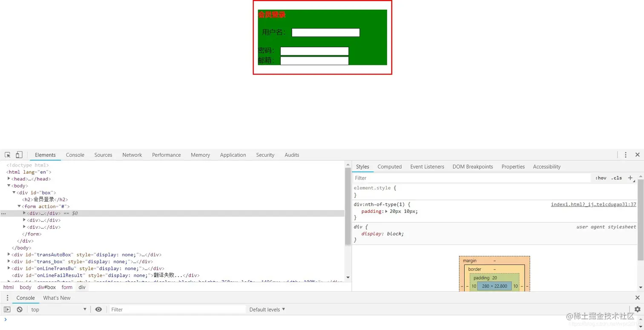Screen dimensions: 644x330
Task: Collapse the div id="box" node
Action: tap(14, 192)
